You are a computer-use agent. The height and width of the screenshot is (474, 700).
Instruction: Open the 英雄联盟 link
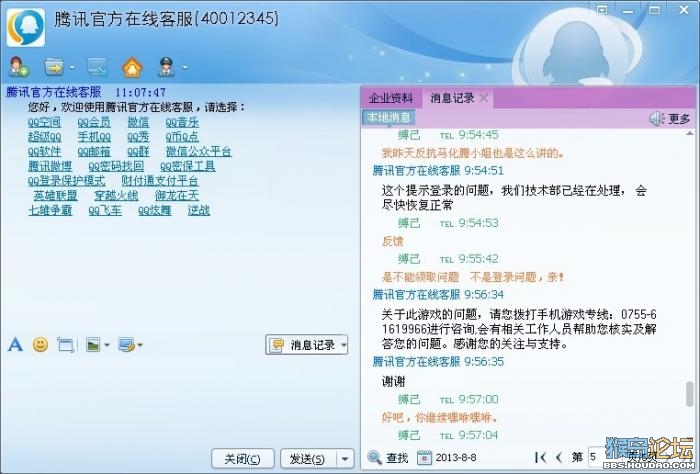pyautogui.click(x=55, y=195)
